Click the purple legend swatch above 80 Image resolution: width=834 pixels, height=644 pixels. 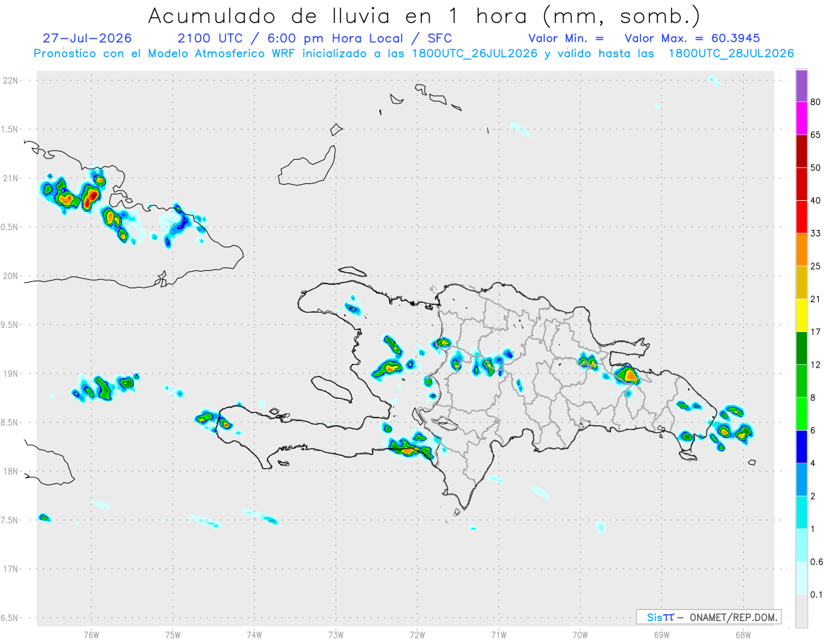[801, 85]
